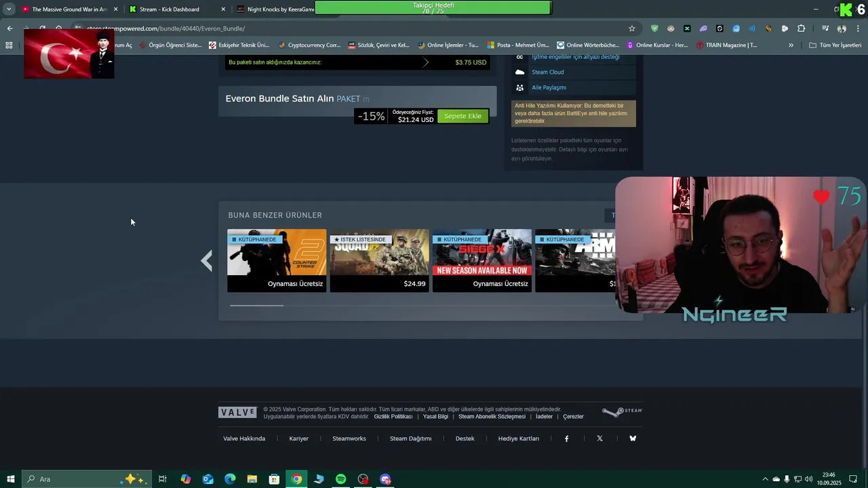Click the similar products carousel scrollbar
Image resolution: width=868 pixels, height=488 pixels.
point(256,306)
